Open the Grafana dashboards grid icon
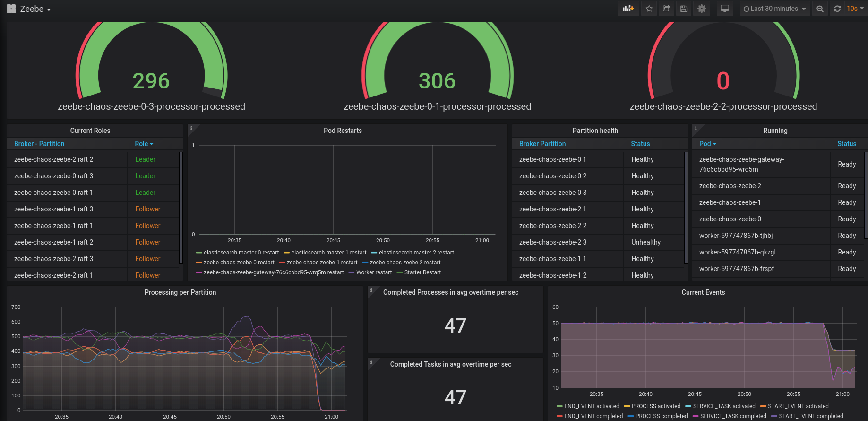This screenshot has width=868, height=421. (x=11, y=9)
